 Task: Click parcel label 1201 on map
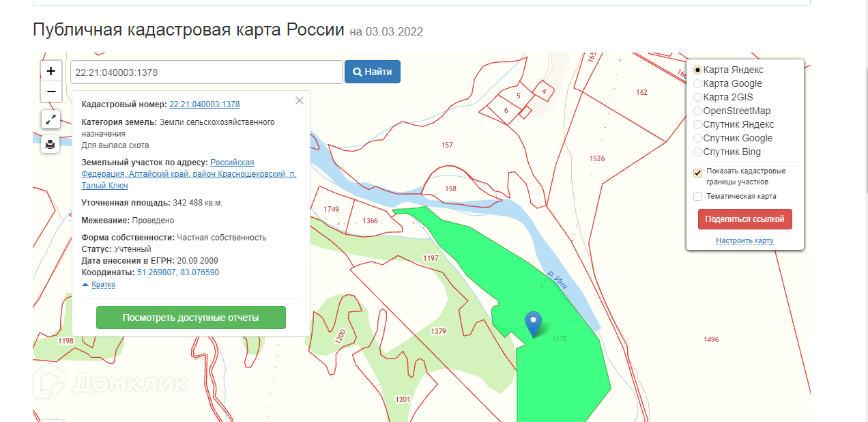tap(403, 399)
